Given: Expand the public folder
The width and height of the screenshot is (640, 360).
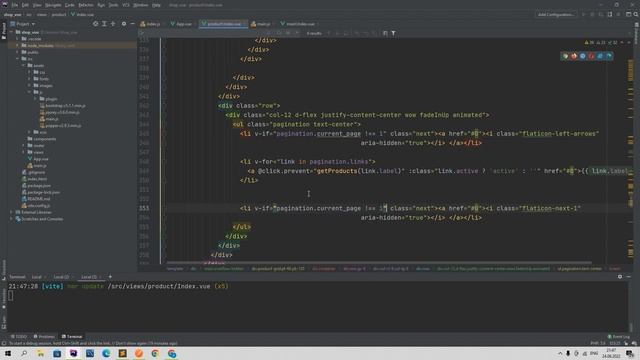Looking at the screenshot, I should pos(18,52).
